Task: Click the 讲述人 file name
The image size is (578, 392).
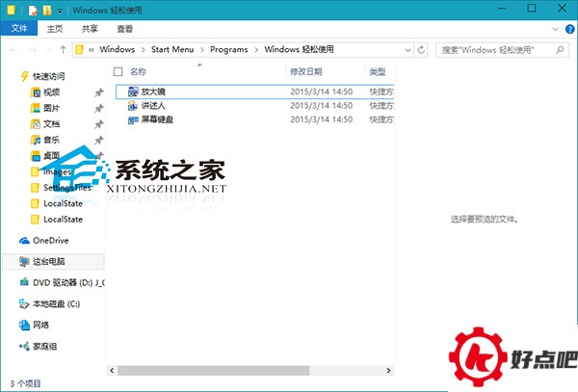Action: [x=153, y=106]
